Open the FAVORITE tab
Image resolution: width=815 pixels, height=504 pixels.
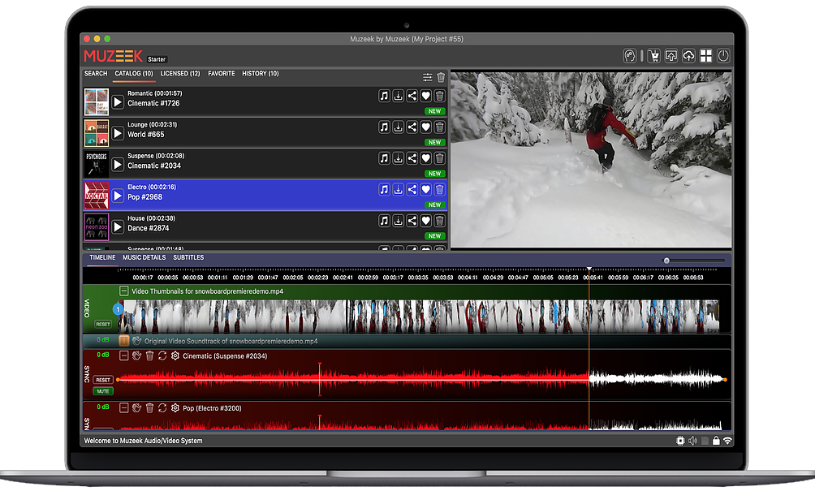pyautogui.click(x=222, y=73)
